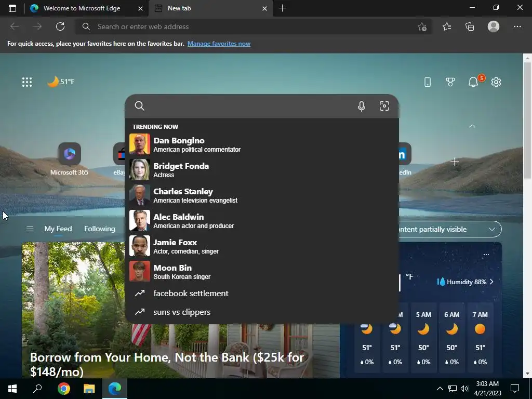This screenshot has height=399, width=532.
Task: Select trending Charles Stanley suggestion
Action: (x=262, y=195)
